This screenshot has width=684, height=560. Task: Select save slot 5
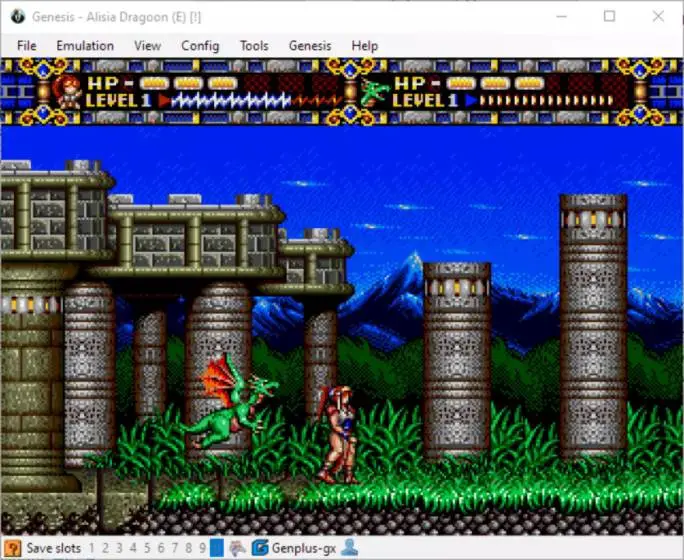point(147,548)
